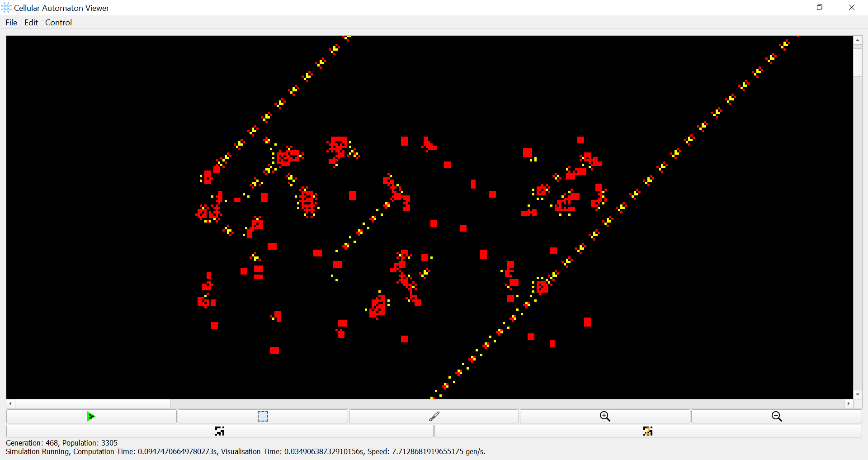This screenshot has height=460, width=868.
Task: Click the horizontal scrollbar right arrow
Action: [849, 403]
